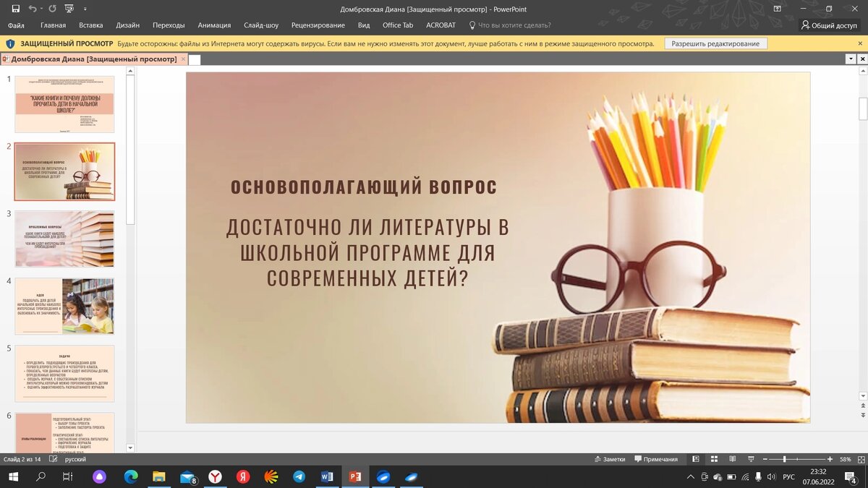This screenshot has height=488, width=868.
Task: Open Microsoft Edge from the taskbar
Action: click(131, 476)
